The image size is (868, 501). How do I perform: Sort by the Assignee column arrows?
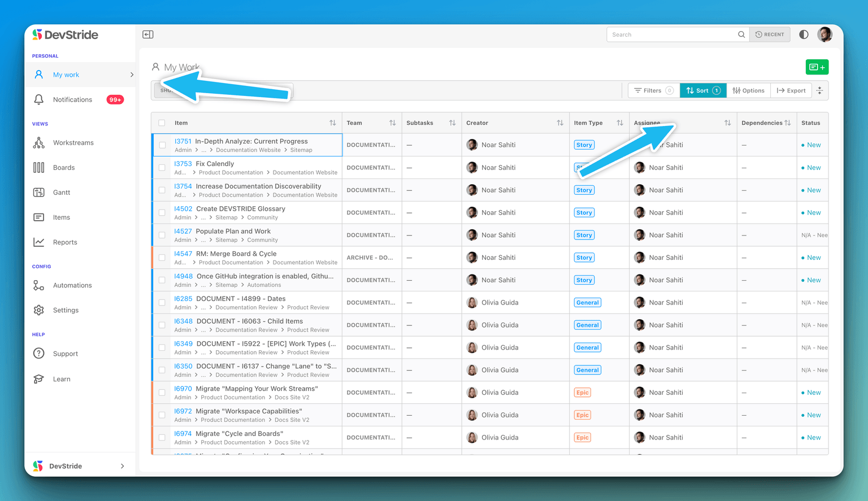click(727, 123)
